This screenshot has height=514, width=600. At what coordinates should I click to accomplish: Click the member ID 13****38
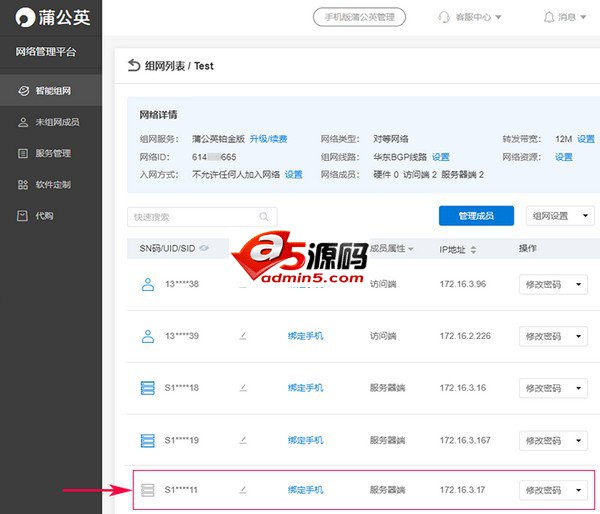[182, 284]
